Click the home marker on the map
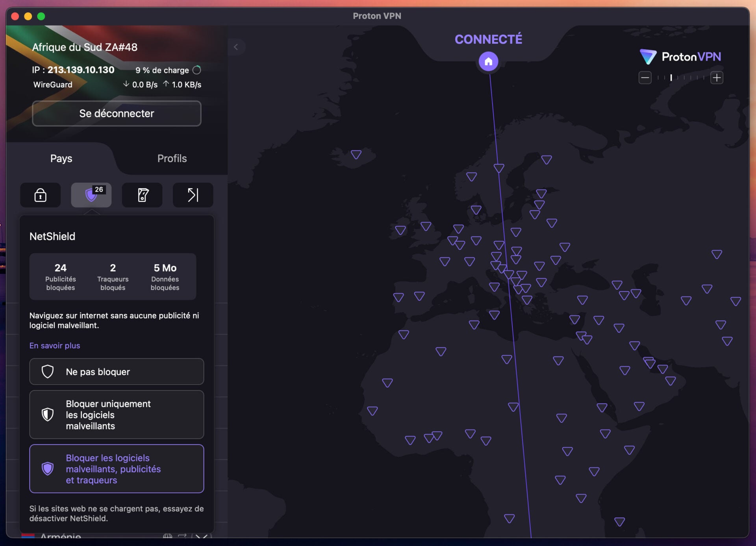The width and height of the screenshot is (756, 546). [488, 61]
